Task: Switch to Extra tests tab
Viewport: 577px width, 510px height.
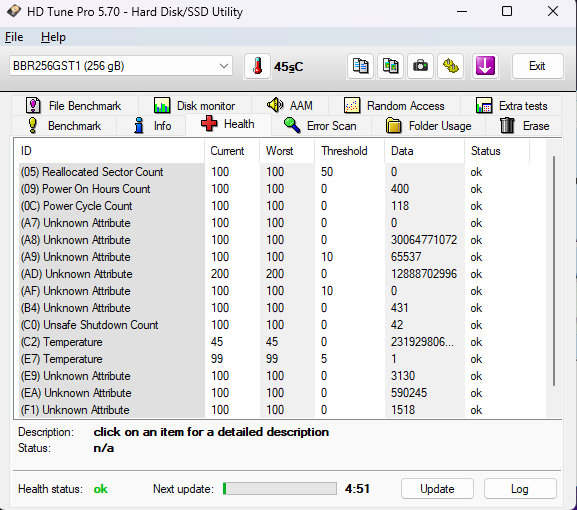Action: coord(511,106)
